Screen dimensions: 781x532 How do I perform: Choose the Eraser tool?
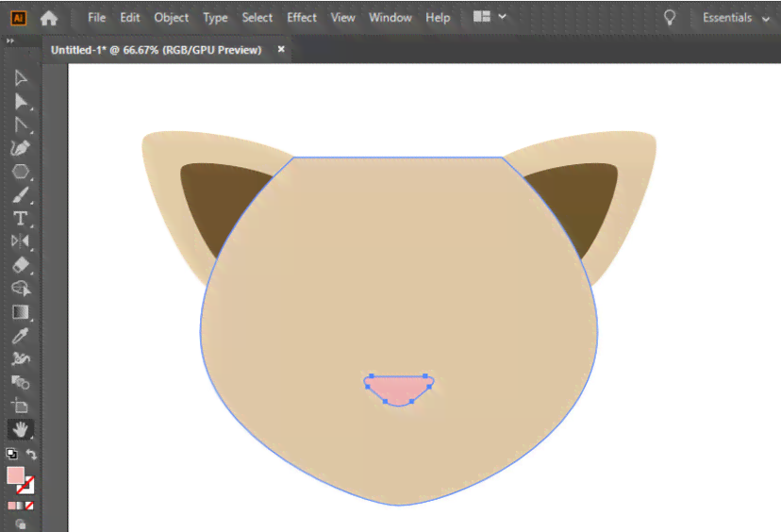(x=21, y=265)
